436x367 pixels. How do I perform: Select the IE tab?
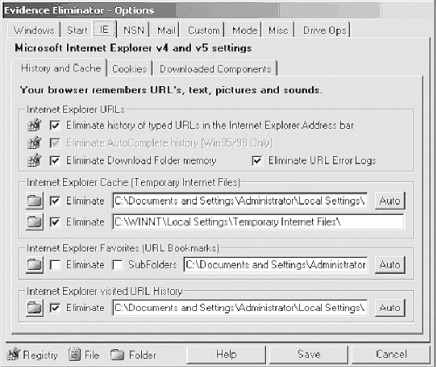[104, 29]
